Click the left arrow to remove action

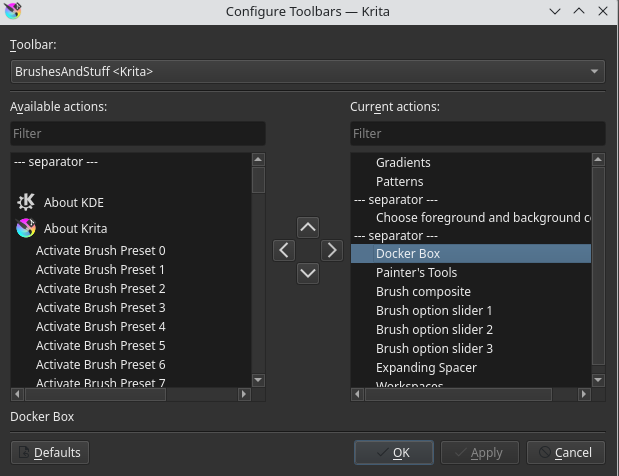284,249
